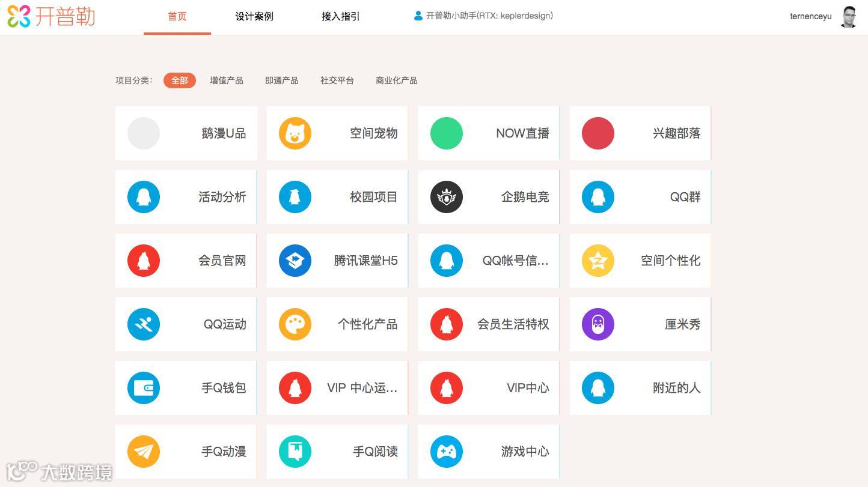Click the VIP 中心运… red penguin icon
Image resolution: width=868 pixels, height=487 pixels.
coord(295,388)
